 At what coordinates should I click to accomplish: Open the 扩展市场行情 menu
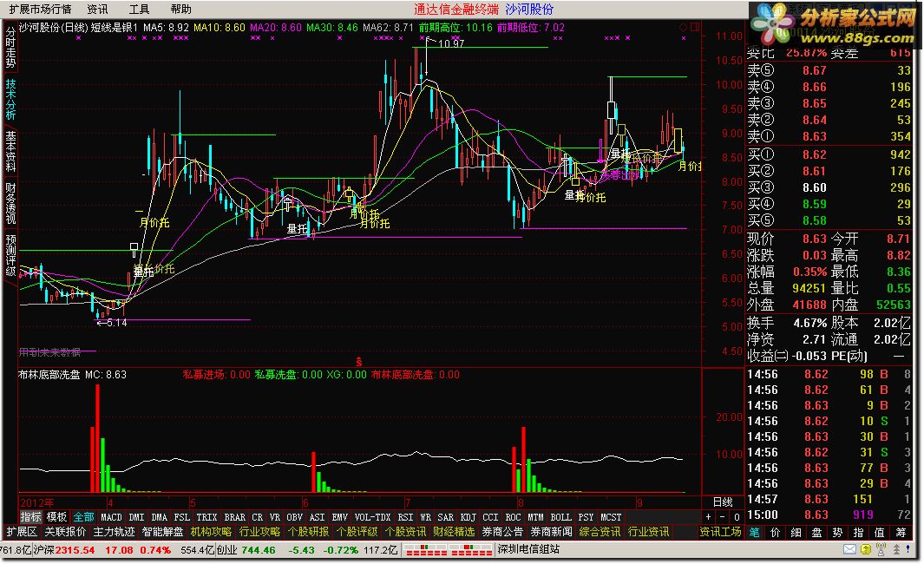click(40, 9)
